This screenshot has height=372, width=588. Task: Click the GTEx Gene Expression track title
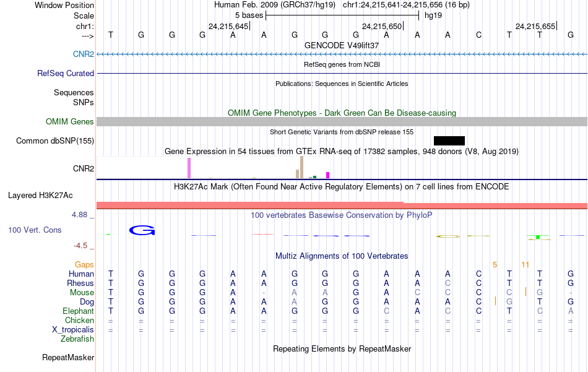[x=342, y=152]
